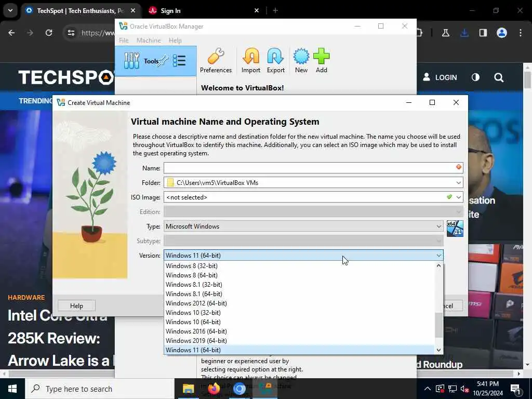
Task: Click the New machine icon
Action: point(301,61)
